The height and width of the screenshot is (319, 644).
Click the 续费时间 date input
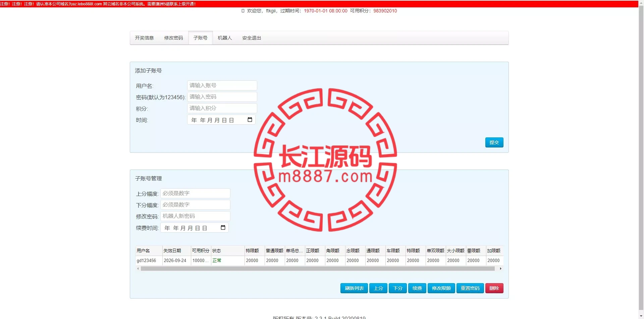tap(195, 228)
